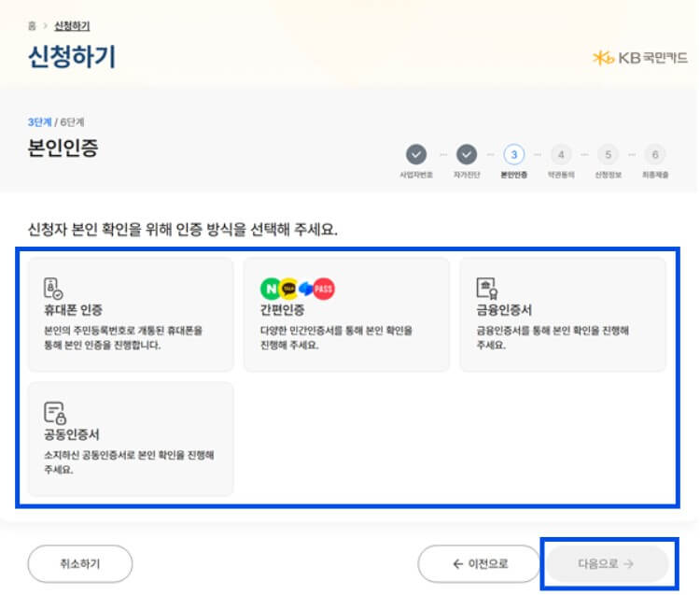Choose the 공동인증서 card
The width and height of the screenshot is (700, 595).
[x=131, y=439]
